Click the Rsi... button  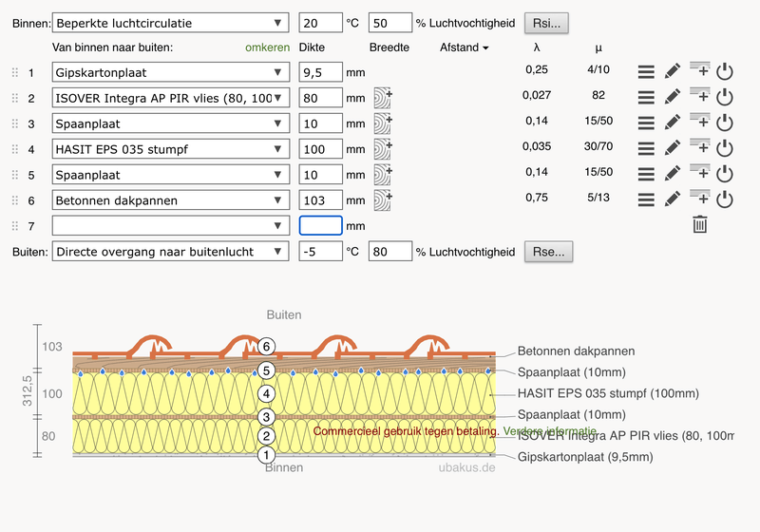click(x=549, y=22)
